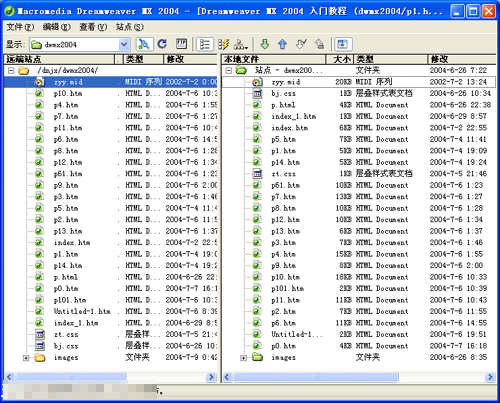Select local file index.htm
Viewport: 500px width, 403px height.
tap(290, 128)
